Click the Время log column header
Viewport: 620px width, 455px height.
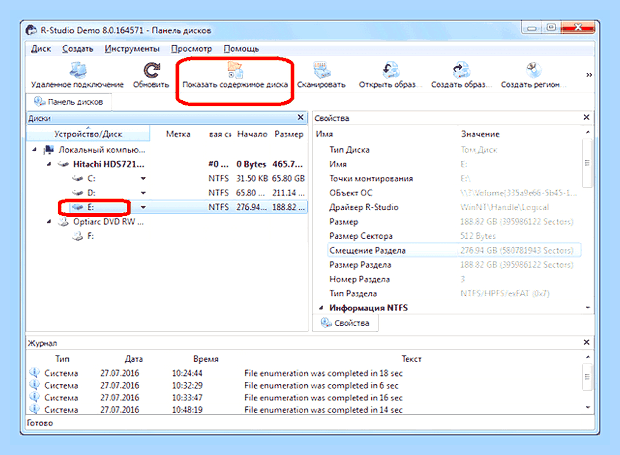coord(206,359)
